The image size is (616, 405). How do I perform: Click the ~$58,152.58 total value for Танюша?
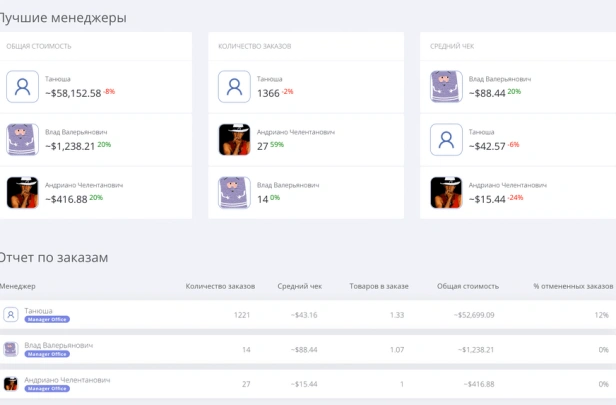(73, 93)
